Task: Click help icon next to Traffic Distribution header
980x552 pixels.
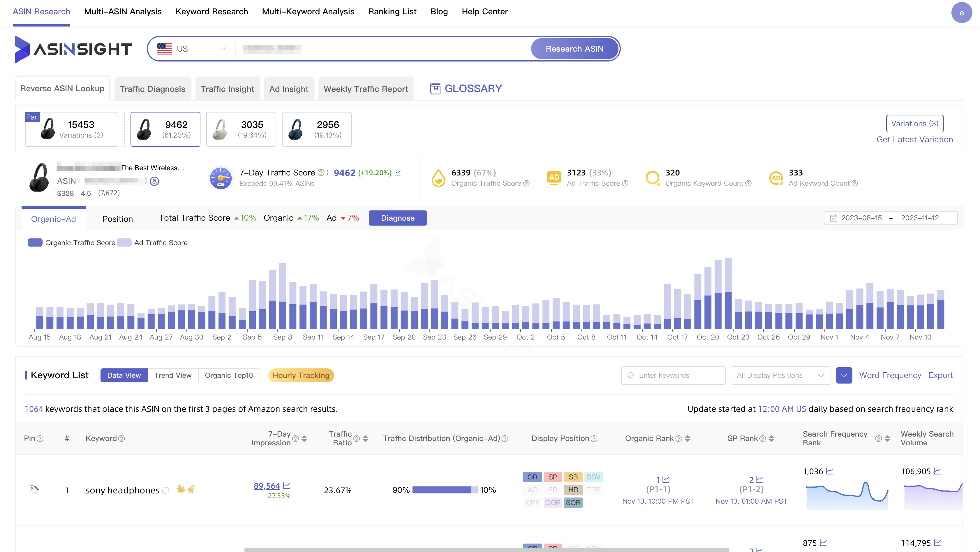Action: coord(505,439)
